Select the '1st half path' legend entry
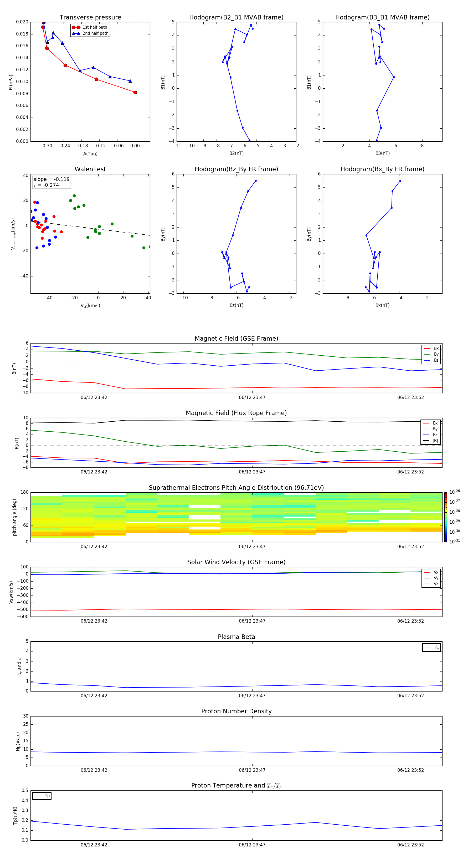The height and width of the screenshot is (868, 473). (x=90, y=27)
